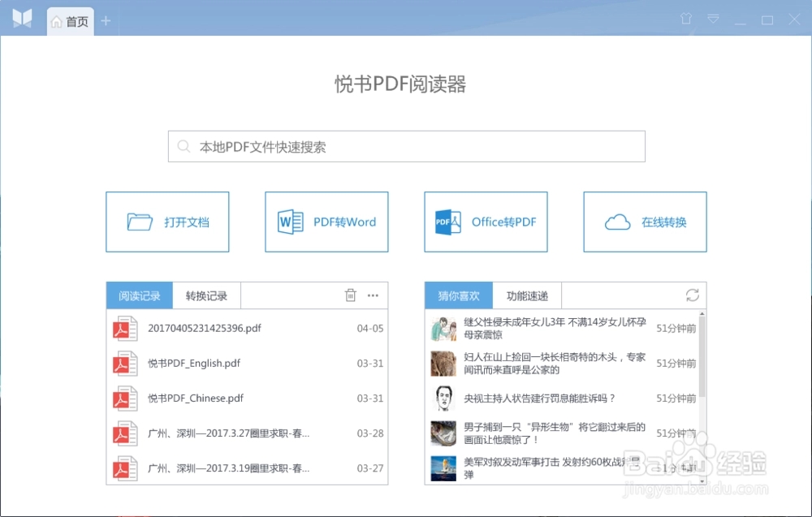Click the Office转PDF button
The image size is (812, 517).
pyautogui.click(x=486, y=222)
